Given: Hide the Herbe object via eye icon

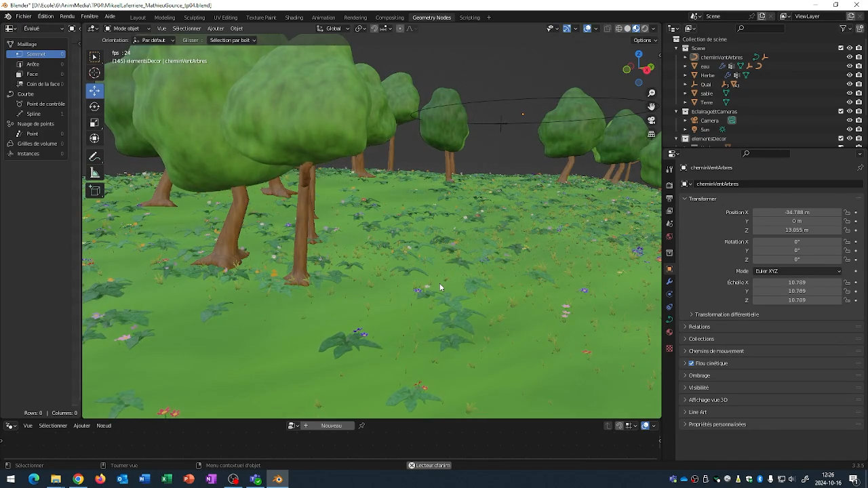Looking at the screenshot, I should (849, 75).
